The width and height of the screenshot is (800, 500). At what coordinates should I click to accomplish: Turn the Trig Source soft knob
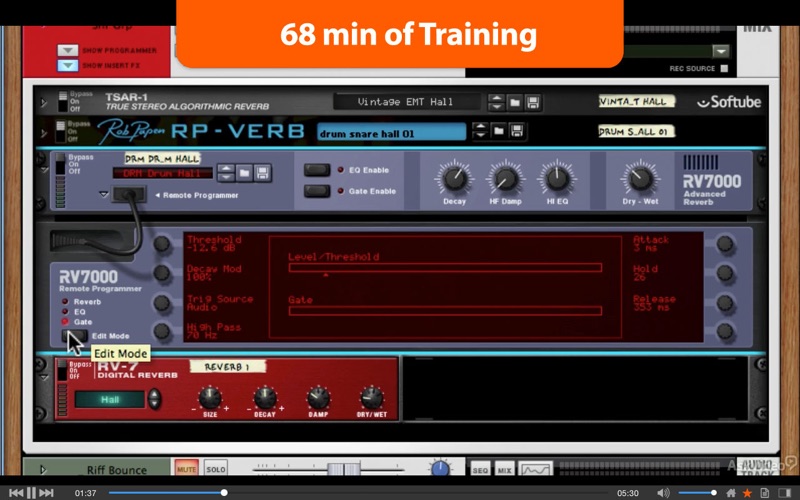click(162, 303)
